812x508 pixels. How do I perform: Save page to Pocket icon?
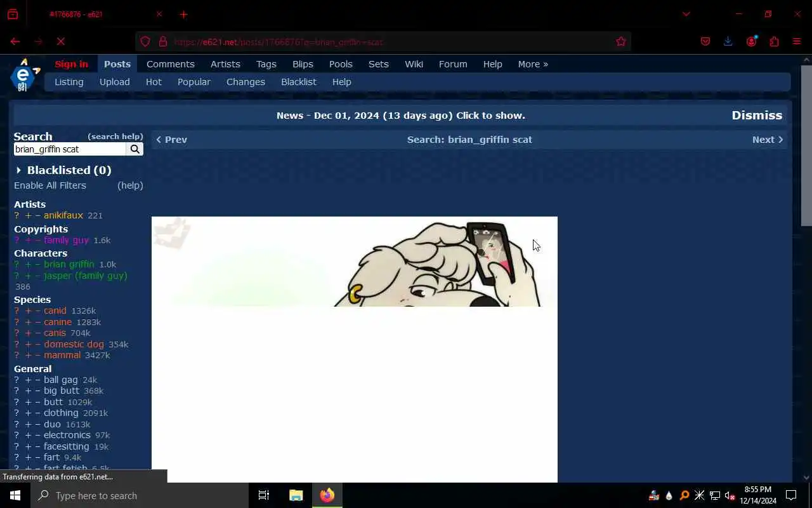[x=705, y=41]
